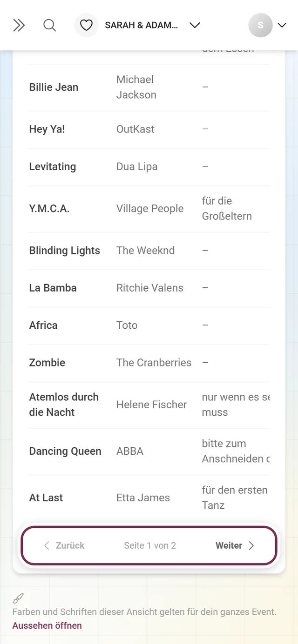Click the Levitating song title
Image resolution: width=298 pixels, height=644 pixels.
click(53, 166)
